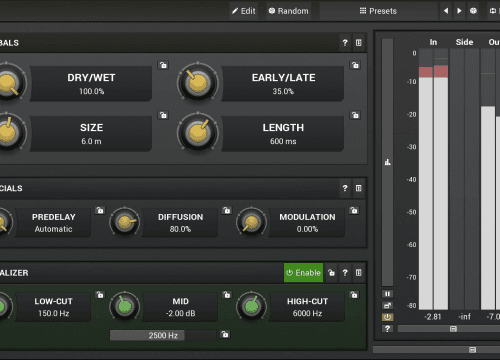Viewport: 500px width, 360px height.
Task: Click the High-Cut knob
Action: pos(251,306)
